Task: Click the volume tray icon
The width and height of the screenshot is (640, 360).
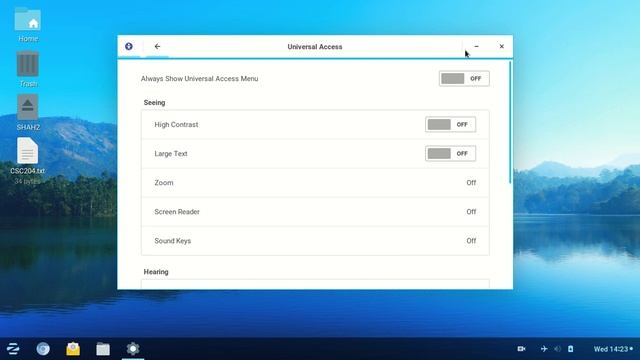Action: (558, 349)
